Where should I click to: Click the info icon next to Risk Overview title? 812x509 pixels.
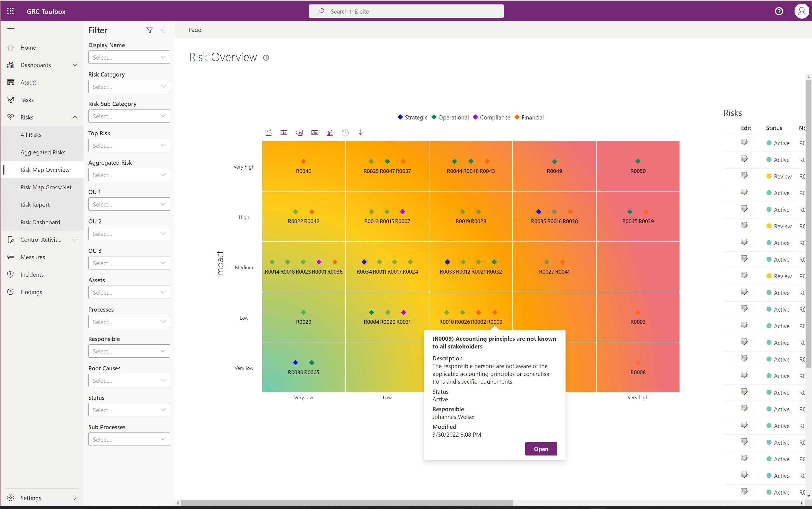pos(266,57)
